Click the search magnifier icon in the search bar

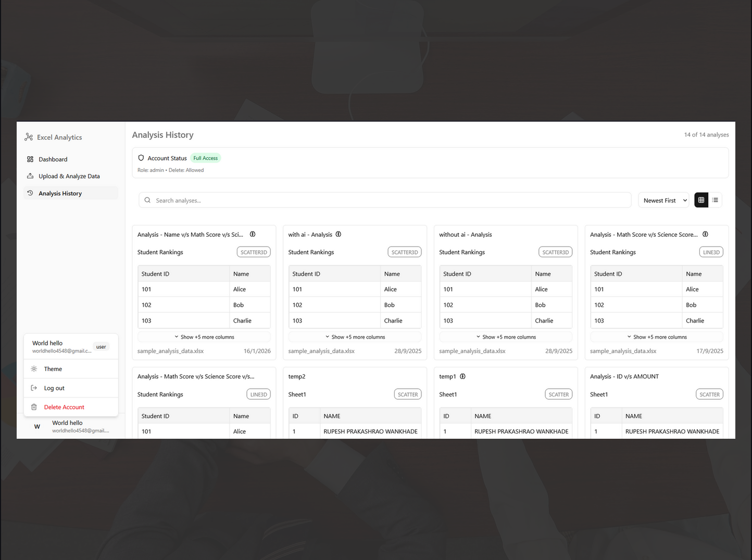coord(147,200)
